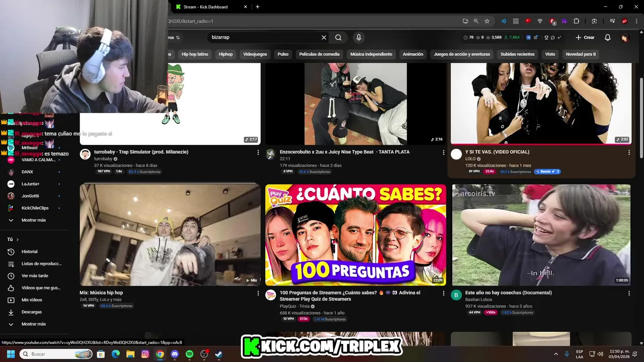Open File Explorer from the taskbar
The height and width of the screenshot is (362, 644).
tap(130, 354)
